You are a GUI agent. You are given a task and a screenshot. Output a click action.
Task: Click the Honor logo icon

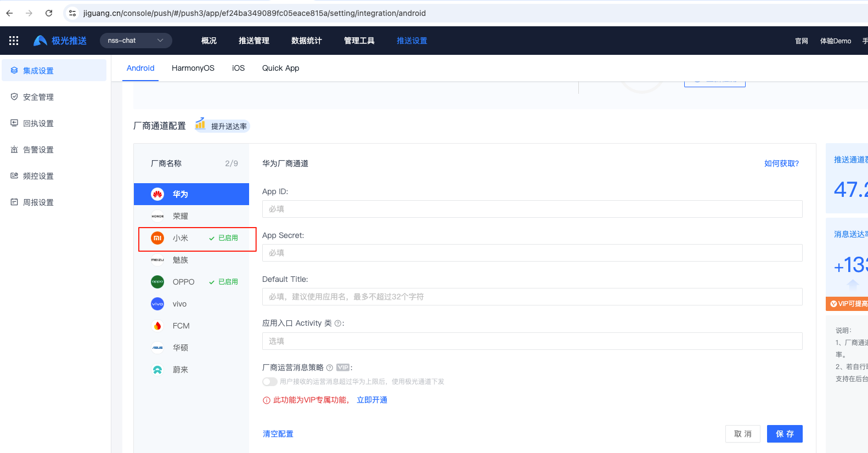pos(157,216)
